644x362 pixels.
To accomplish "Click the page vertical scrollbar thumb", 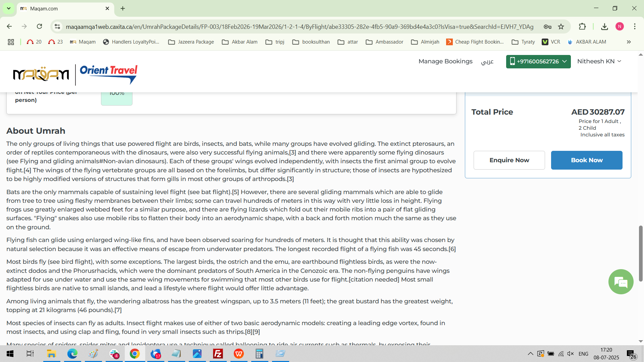I will (640, 253).
